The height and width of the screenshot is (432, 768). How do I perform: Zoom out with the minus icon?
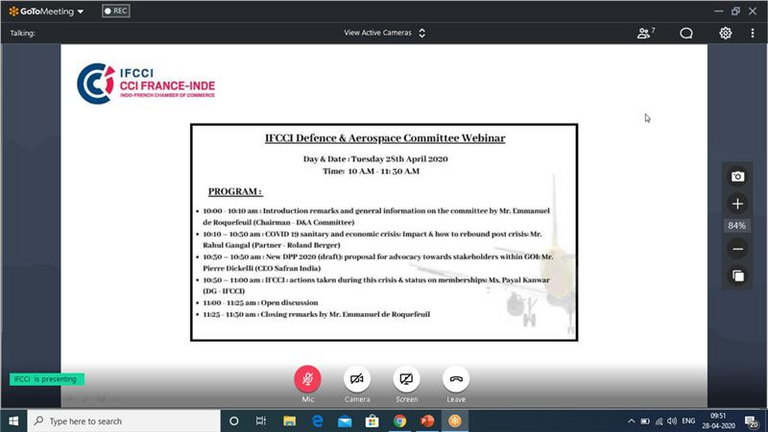(x=737, y=249)
